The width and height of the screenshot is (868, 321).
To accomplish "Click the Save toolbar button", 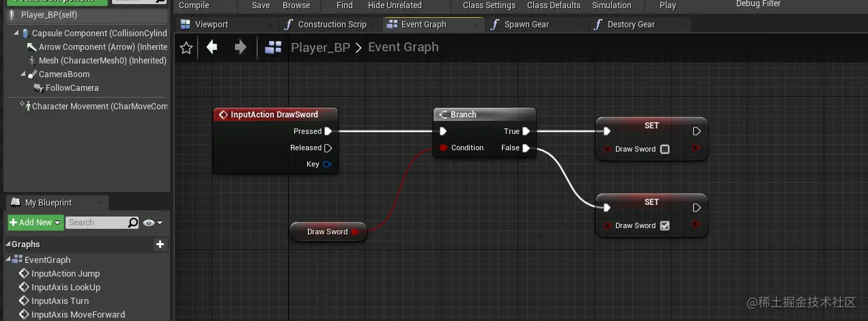I will coord(261,5).
